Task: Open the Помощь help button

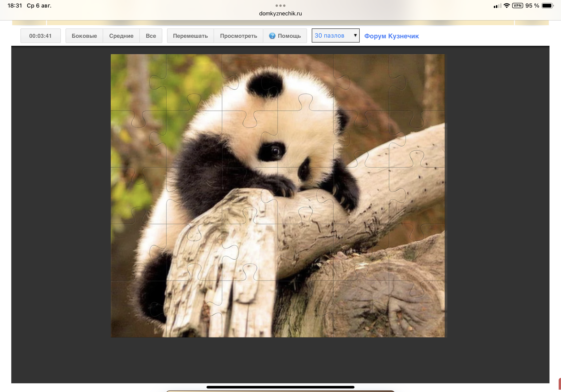Action: pyautogui.click(x=285, y=36)
